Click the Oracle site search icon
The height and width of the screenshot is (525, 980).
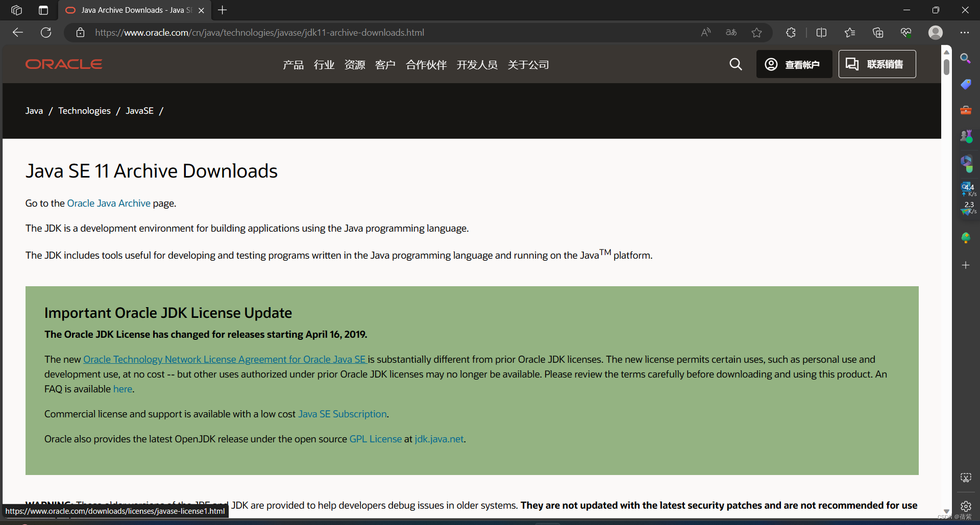(736, 64)
